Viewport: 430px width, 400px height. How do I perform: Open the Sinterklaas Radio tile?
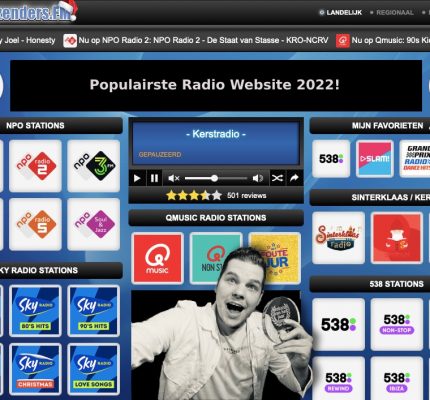(x=338, y=238)
